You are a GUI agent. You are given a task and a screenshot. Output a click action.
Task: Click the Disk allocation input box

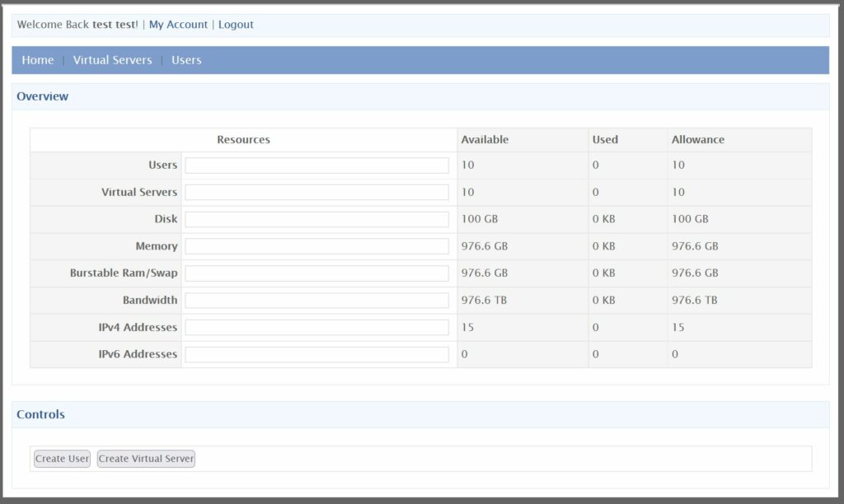coord(317,218)
